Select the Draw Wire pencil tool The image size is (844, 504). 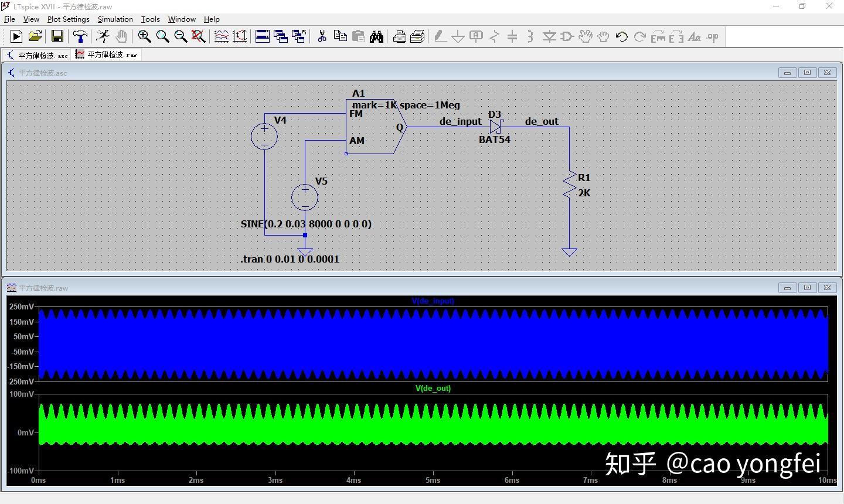pos(440,36)
